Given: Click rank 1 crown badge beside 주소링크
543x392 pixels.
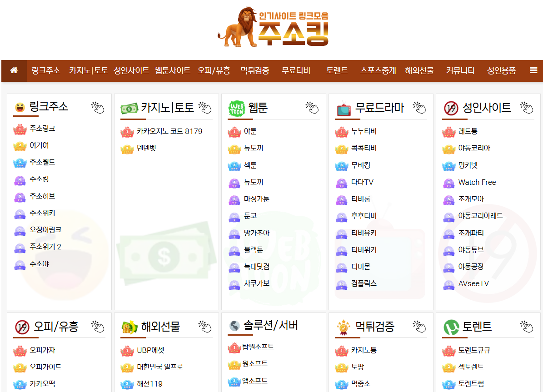Looking at the screenshot, I should click(x=20, y=129).
